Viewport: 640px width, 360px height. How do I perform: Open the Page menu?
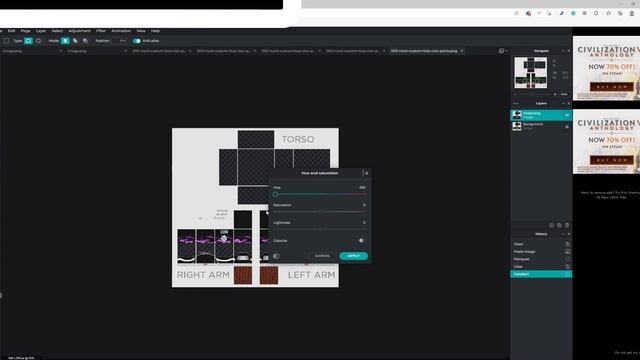[x=26, y=31]
